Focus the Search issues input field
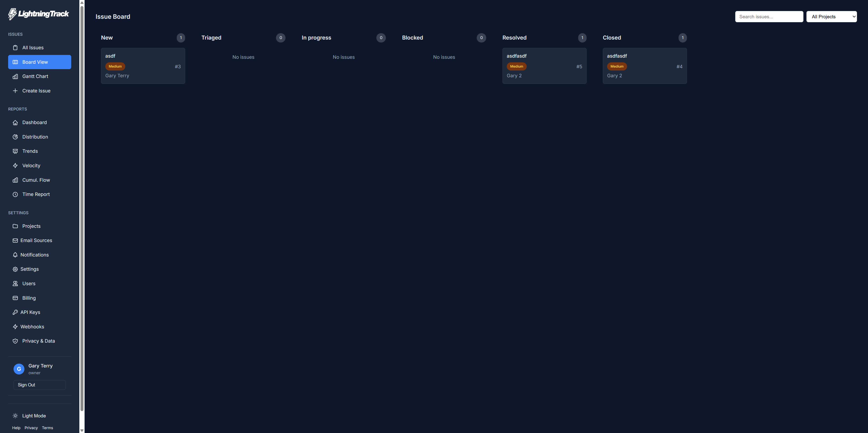 tap(769, 16)
